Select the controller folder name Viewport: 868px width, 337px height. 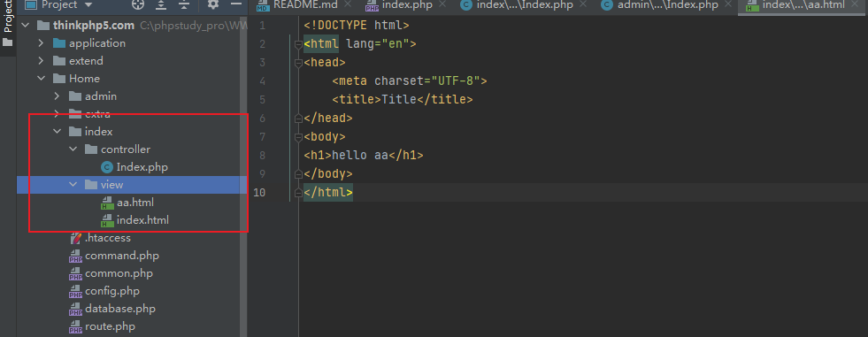pos(126,149)
